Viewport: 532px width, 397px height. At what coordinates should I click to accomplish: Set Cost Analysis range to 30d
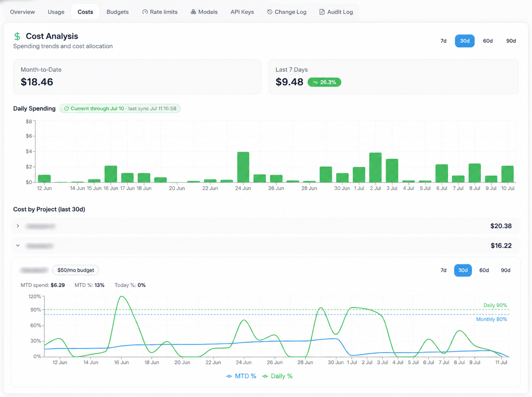point(465,41)
